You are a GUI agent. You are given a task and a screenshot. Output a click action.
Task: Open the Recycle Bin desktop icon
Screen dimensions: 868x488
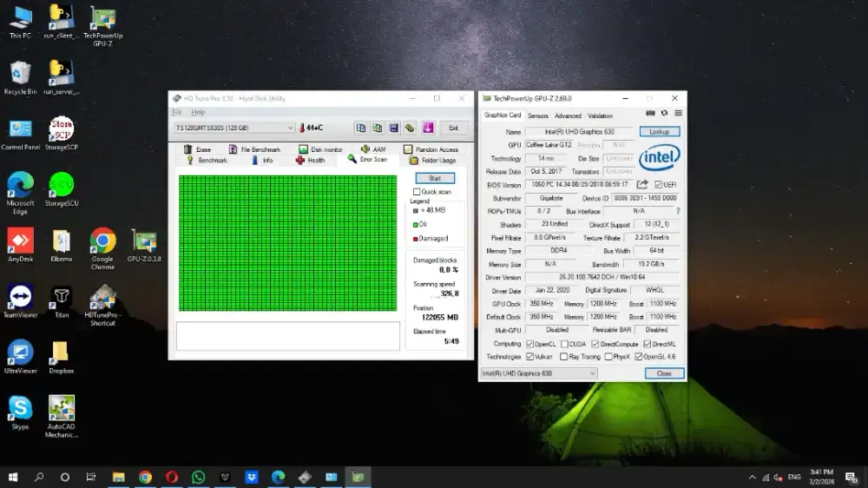pyautogui.click(x=21, y=77)
